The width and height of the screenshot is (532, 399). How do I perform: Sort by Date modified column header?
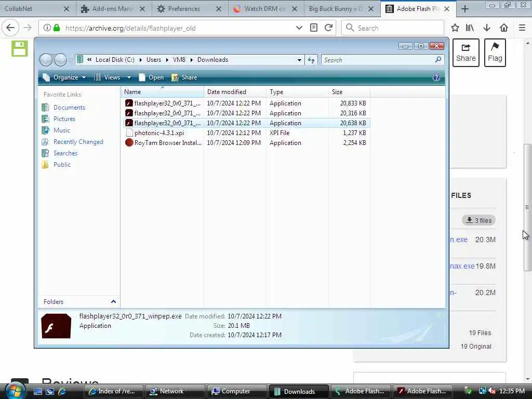tap(235, 92)
